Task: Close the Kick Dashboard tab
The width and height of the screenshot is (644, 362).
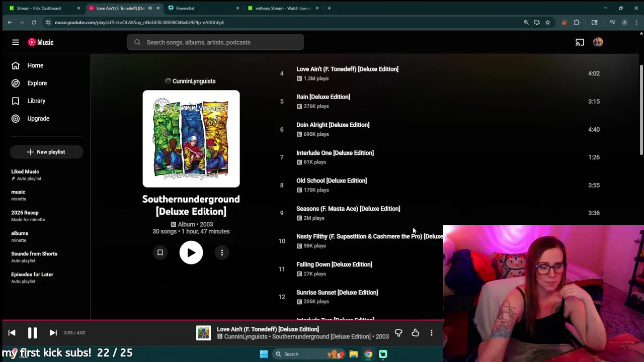Action: point(78,8)
